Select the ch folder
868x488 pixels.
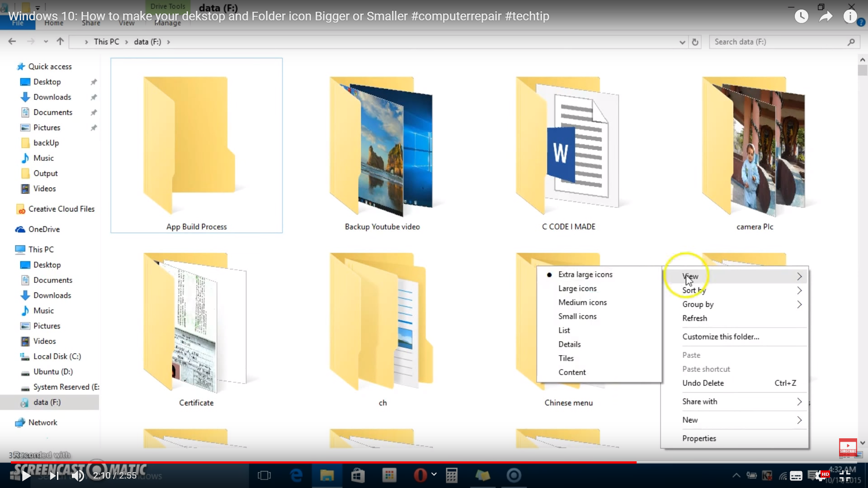(x=382, y=330)
